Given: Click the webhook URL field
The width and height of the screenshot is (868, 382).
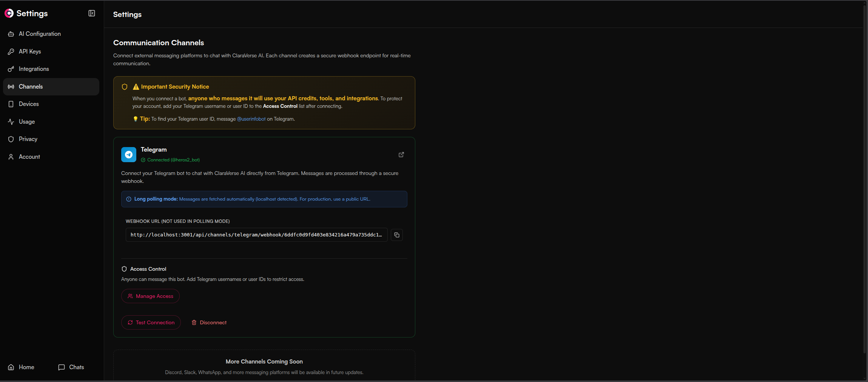Looking at the screenshot, I should tap(256, 235).
